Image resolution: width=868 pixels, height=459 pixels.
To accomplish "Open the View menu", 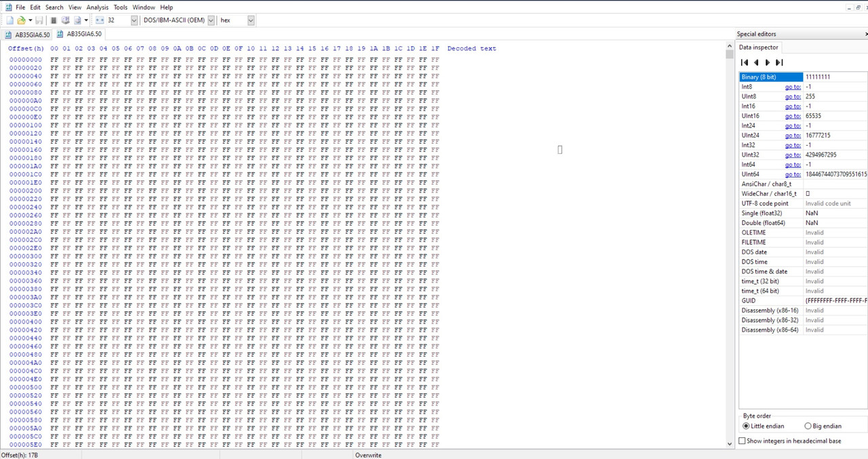I will (75, 7).
